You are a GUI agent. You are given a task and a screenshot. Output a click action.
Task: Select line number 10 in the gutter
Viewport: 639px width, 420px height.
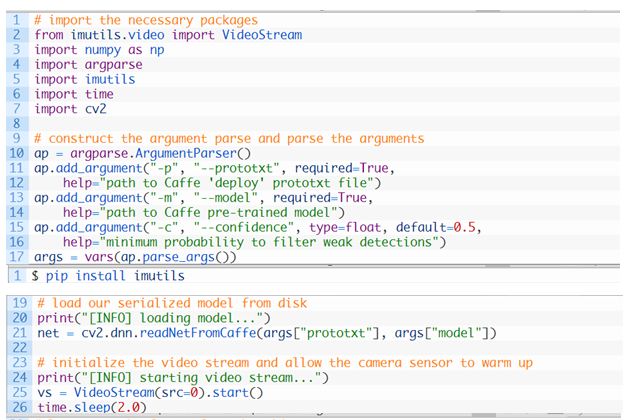click(x=16, y=154)
